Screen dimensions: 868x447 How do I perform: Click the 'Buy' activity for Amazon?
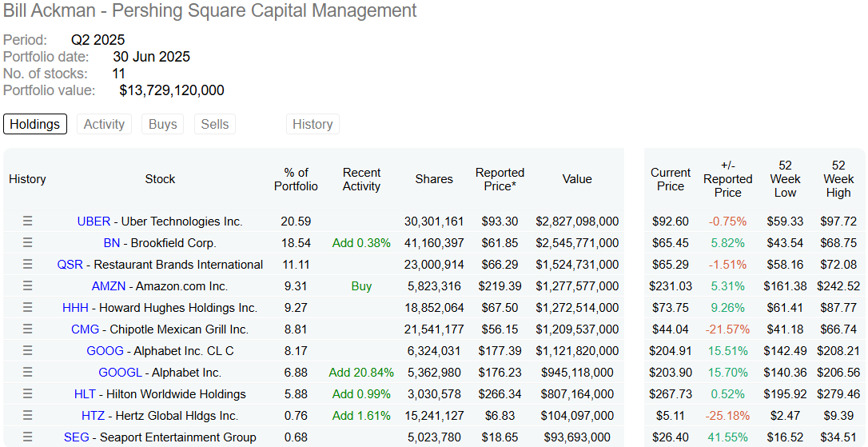tap(361, 286)
